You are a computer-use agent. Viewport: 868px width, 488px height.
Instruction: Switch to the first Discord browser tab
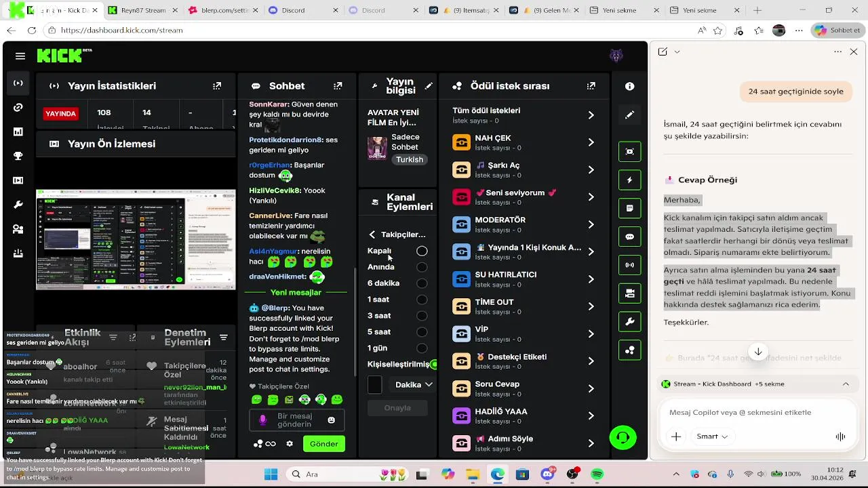point(304,10)
